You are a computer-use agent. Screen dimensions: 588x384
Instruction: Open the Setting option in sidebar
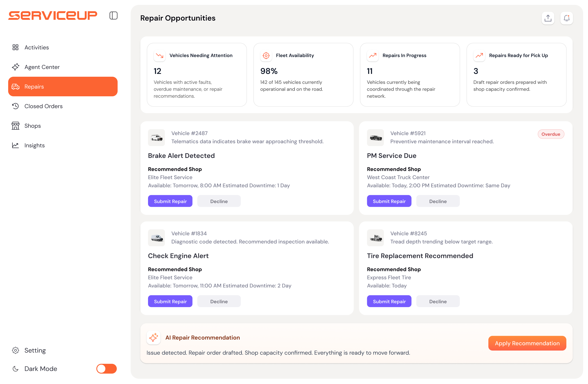[x=35, y=350]
